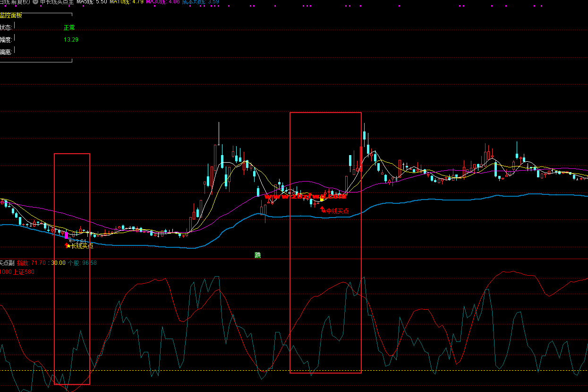Image resolution: width=588 pixels, height=392 pixels.
Task: Select the yellow candle above 中线买点
Action: [x=322, y=200]
